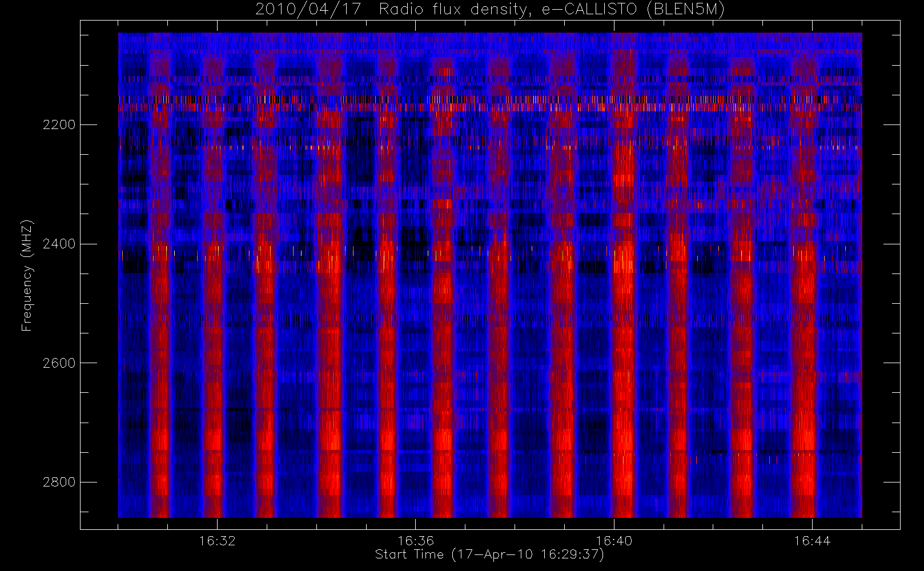Click the 2200 frequency tick label
Viewport: 924px width, 571px height.
pos(59,125)
